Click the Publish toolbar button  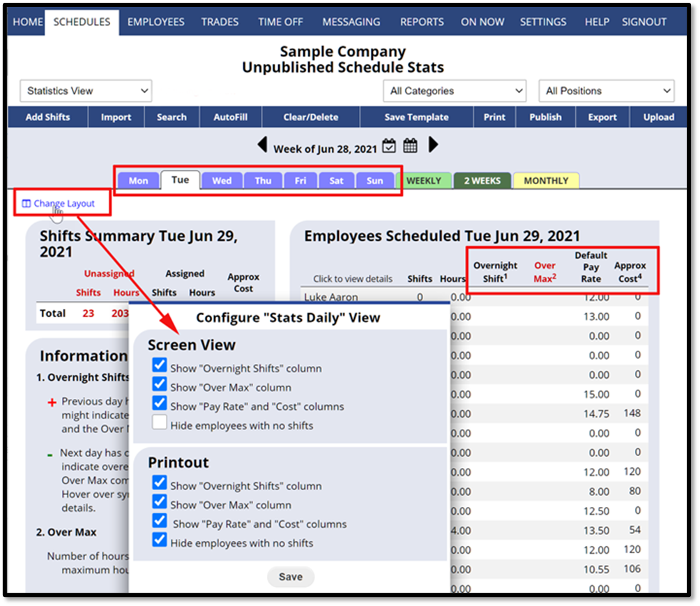pyautogui.click(x=545, y=117)
